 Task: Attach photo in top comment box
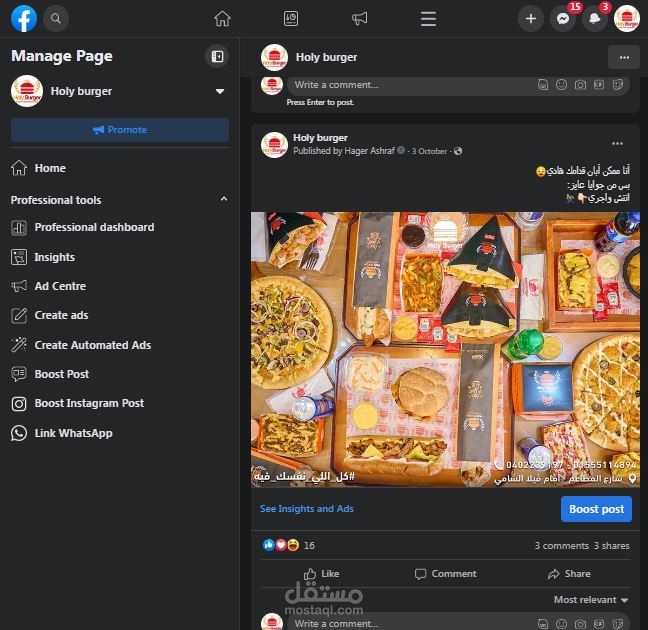coord(580,85)
